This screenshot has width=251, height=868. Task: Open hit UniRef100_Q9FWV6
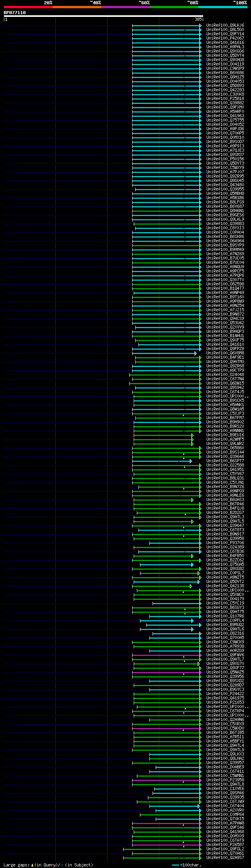(x=225, y=655)
